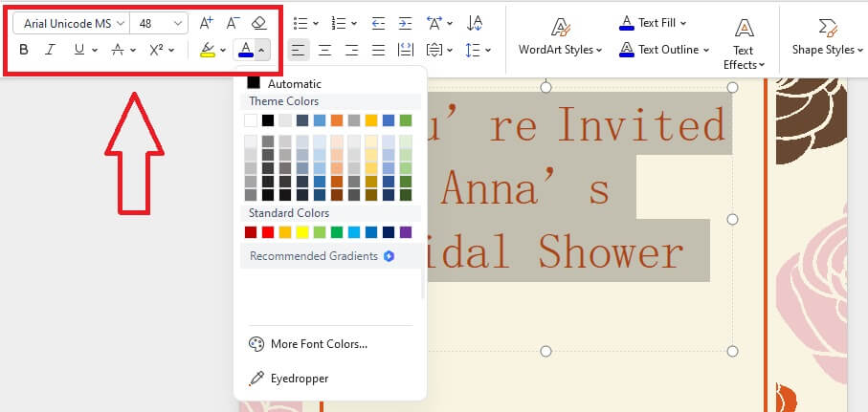Viewport: 868px width, 412px height.
Task: Click the yellow text highlight icon
Action: tap(208, 50)
